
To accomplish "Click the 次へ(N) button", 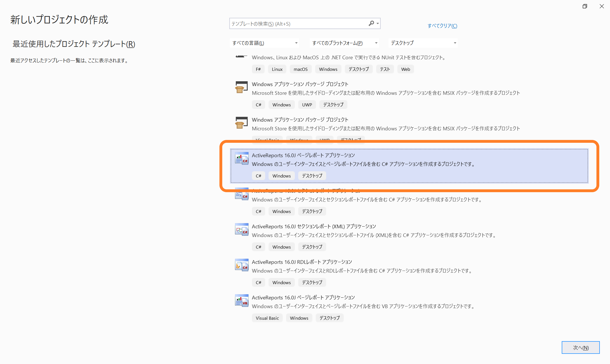I will pyautogui.click(x=581, y=347).
